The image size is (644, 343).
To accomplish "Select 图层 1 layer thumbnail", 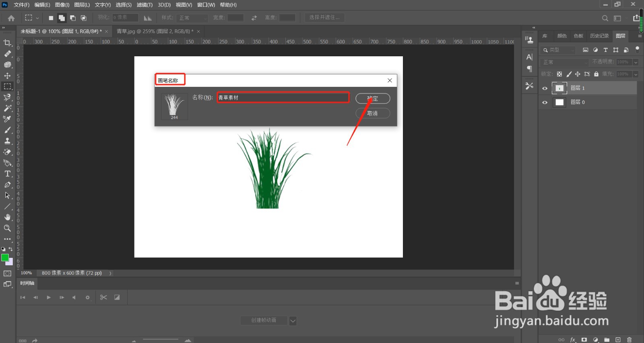I will tap(559, 88).
